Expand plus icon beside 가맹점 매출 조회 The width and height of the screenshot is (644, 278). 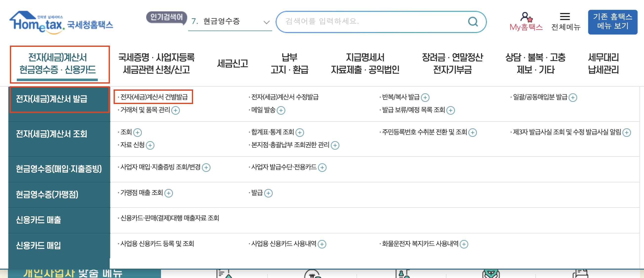(x=169, y=193)
